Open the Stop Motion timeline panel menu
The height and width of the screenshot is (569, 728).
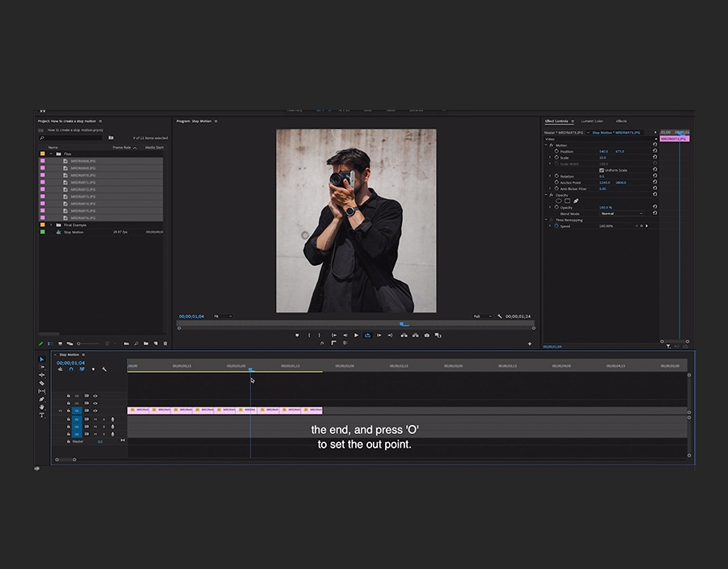point(83,355)
